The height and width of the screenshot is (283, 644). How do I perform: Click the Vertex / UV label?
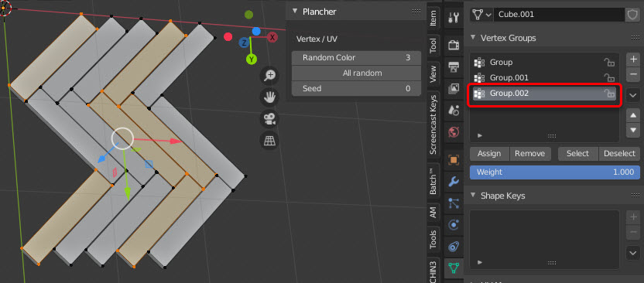(317, 39)
